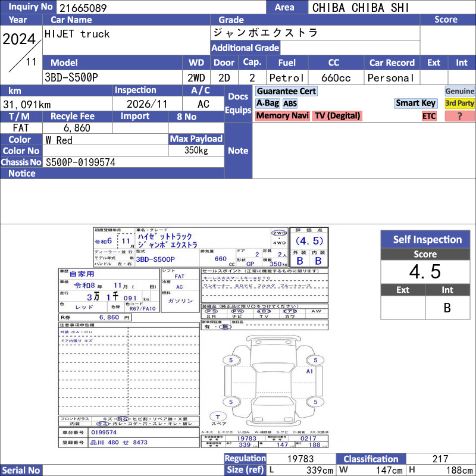Select the self inspection score 4.5
Screen dimensions: 476x476
point(425,271)
